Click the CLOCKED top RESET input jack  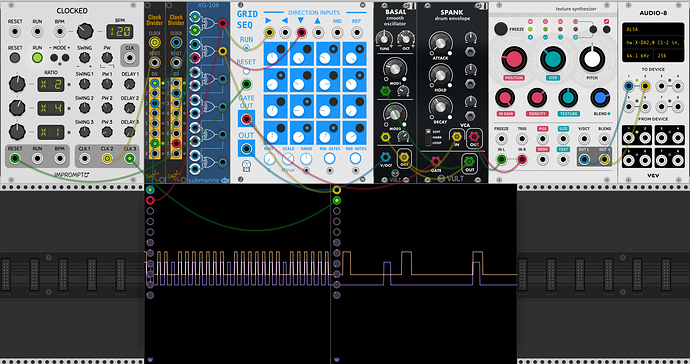pyautogui.click(x=15, y=32)
